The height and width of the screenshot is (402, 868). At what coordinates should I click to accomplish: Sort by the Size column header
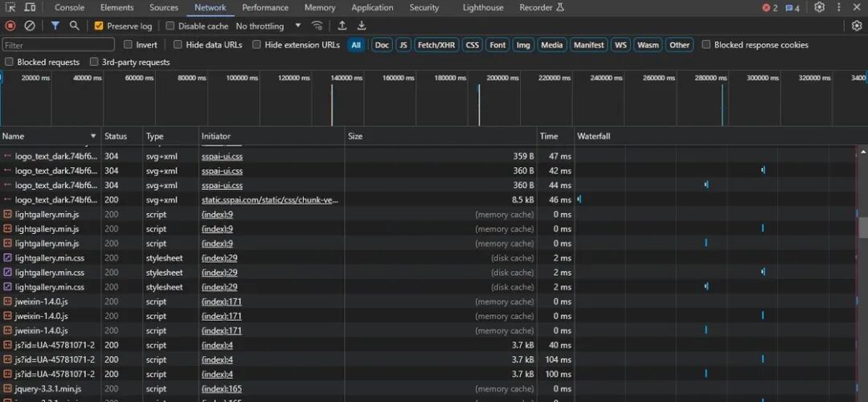tap(440, 136)
